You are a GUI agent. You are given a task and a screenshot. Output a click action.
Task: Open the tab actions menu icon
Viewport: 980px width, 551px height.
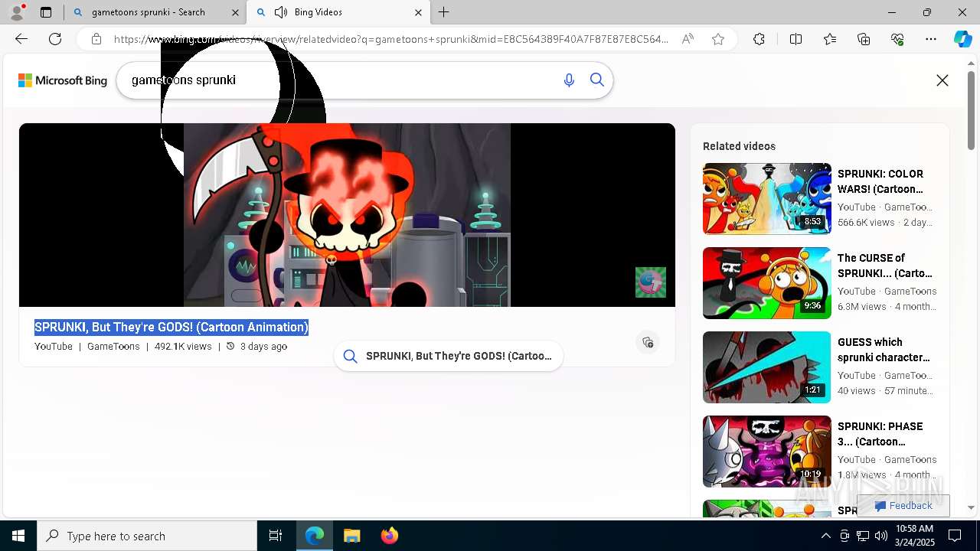46,12
